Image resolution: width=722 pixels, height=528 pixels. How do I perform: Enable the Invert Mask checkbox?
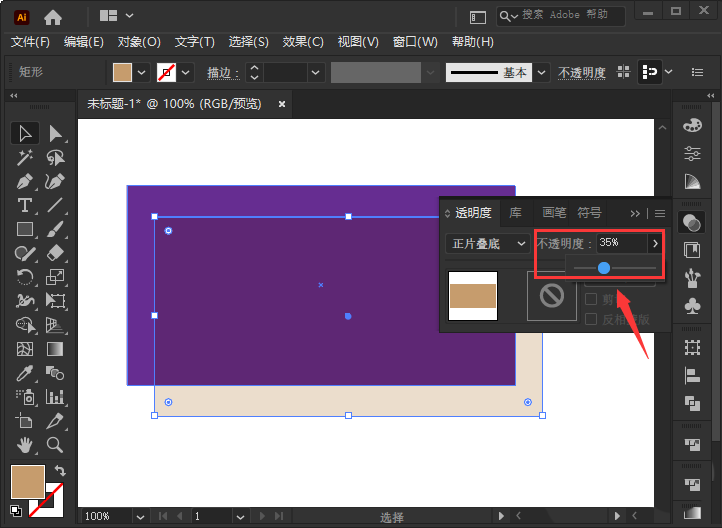click(x=591, y=319)
